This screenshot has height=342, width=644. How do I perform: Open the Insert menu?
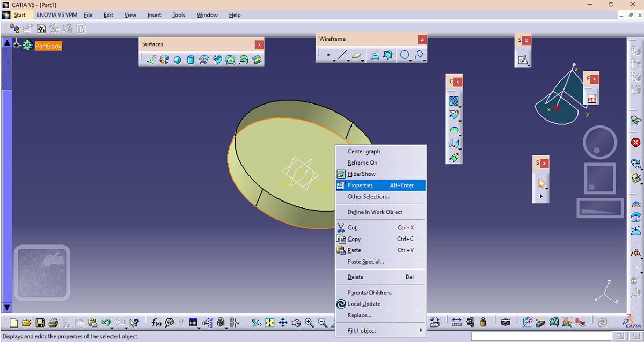[154, 15]
